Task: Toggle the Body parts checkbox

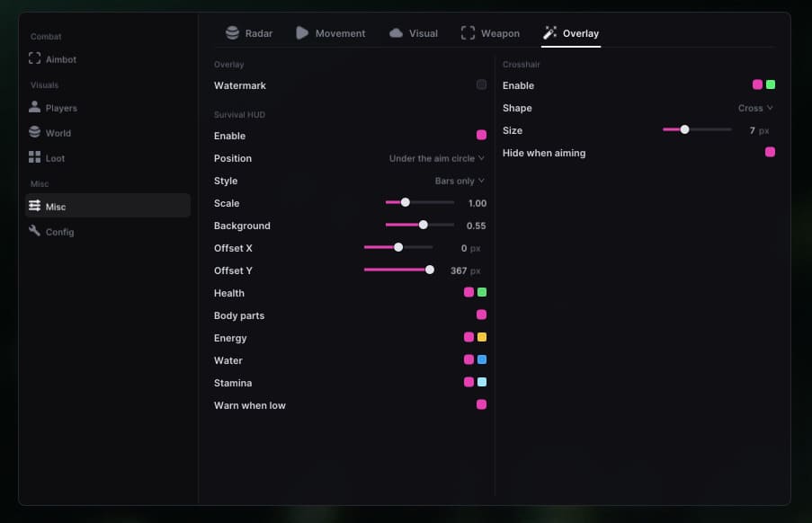Action: (x=482, y=315)
